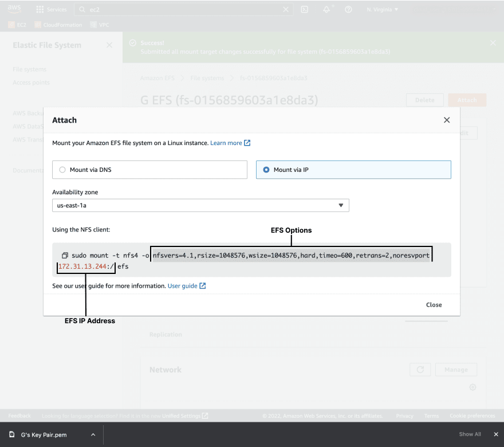
Task: Close the Attach dialog with the X
Action: click(x=447, y=120)
